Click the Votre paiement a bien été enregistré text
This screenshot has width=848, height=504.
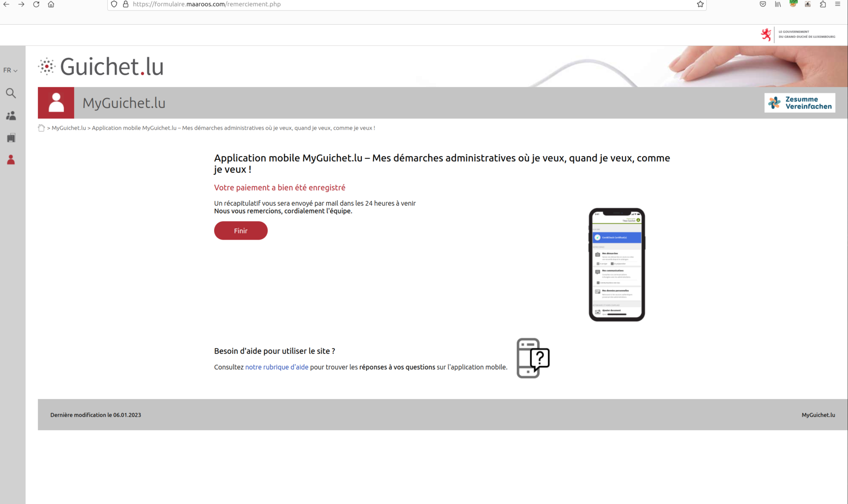pyautogui.click(x=280, y=188)
